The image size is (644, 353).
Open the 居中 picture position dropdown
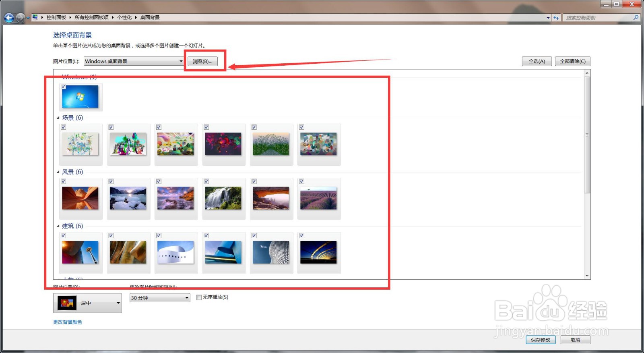[87, 303]
